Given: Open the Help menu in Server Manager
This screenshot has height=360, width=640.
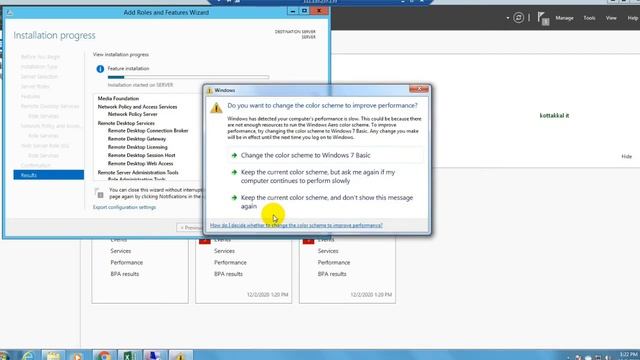Looking at the screenshot, I should (x=632, y=18).
